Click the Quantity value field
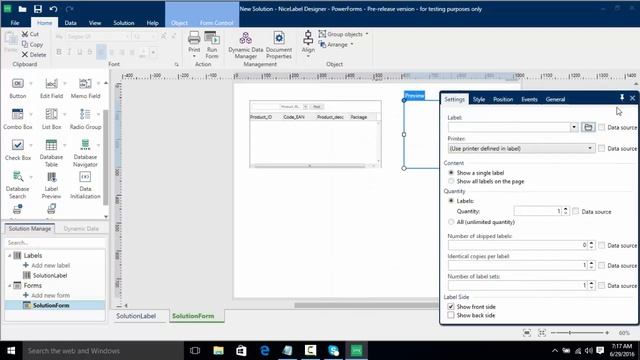The height and width of the screenshot is (360, 640). coord(538,211)
